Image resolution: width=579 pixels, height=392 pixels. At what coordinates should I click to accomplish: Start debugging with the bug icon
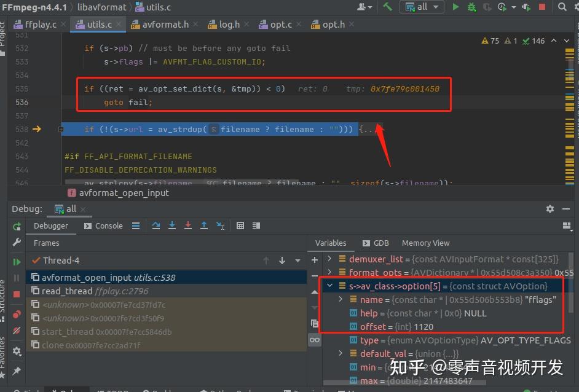(471, 7)
